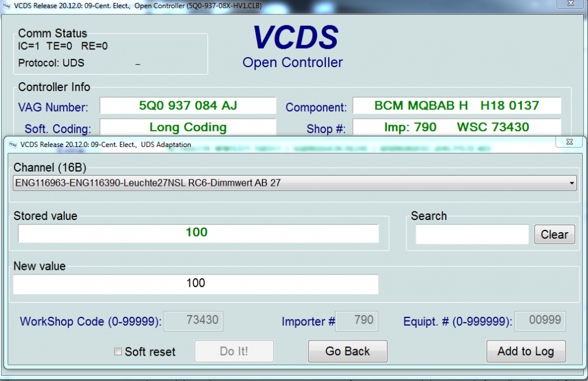The image size is (588, 381).
Task: Click the Shop # value Imp: 790 WSC 73430
Action: click(457, 127)
